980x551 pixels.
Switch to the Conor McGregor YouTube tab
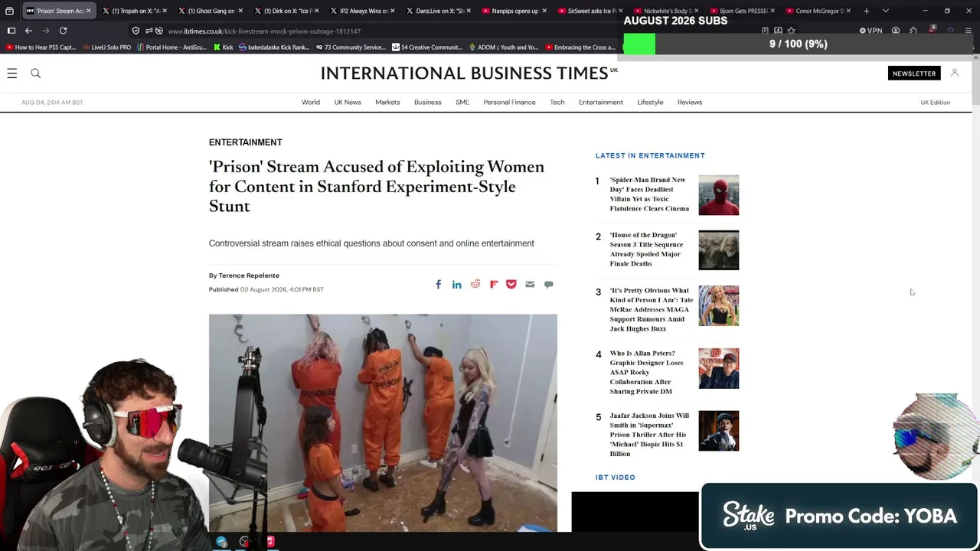coord(818,11)
